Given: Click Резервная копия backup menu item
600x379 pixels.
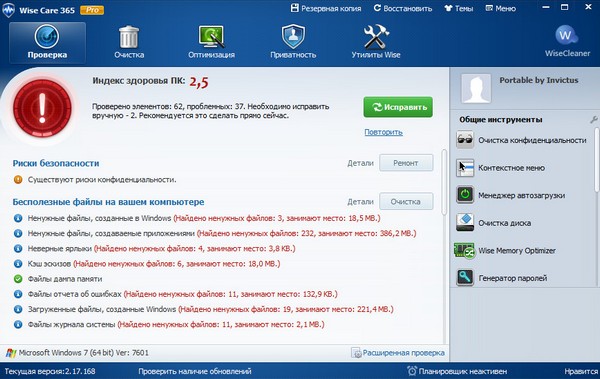Looking at the screenshot, I should coord(326,8).
